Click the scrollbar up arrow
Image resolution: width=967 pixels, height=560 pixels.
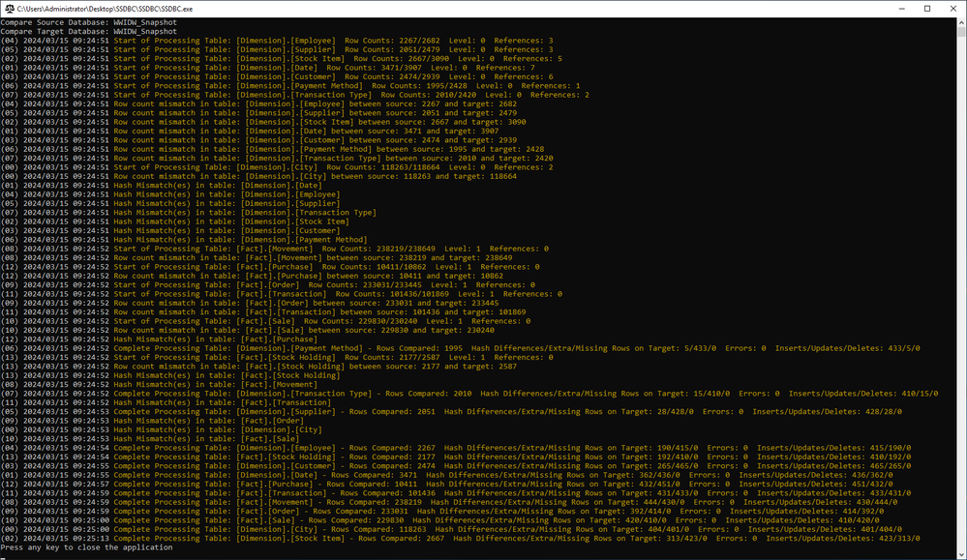click(x=961, y=22)
